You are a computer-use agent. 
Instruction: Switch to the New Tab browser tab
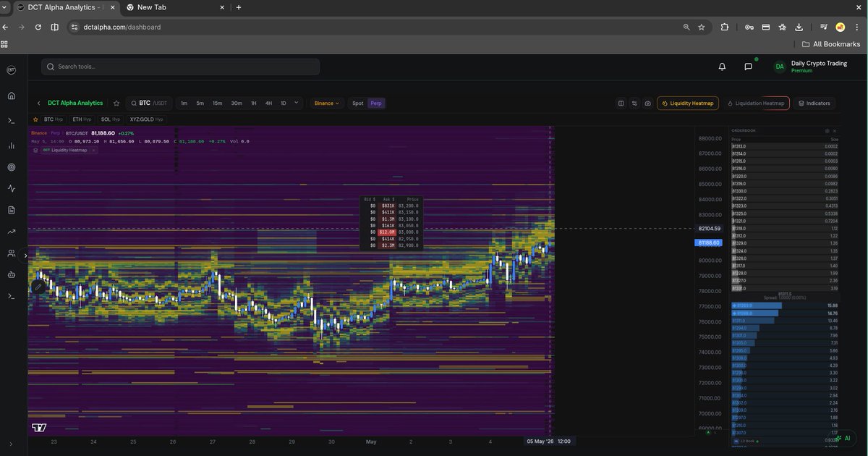click(174, 7)
